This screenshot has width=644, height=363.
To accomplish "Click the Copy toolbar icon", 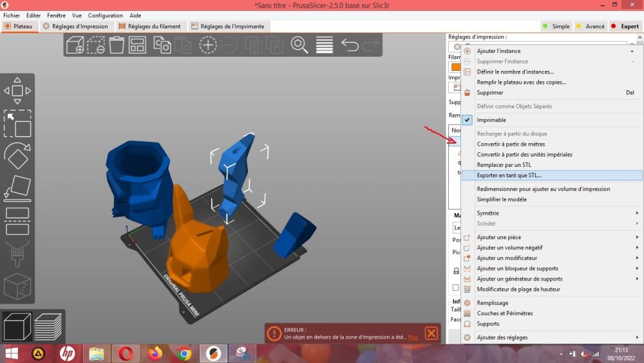I will [162, 44].
